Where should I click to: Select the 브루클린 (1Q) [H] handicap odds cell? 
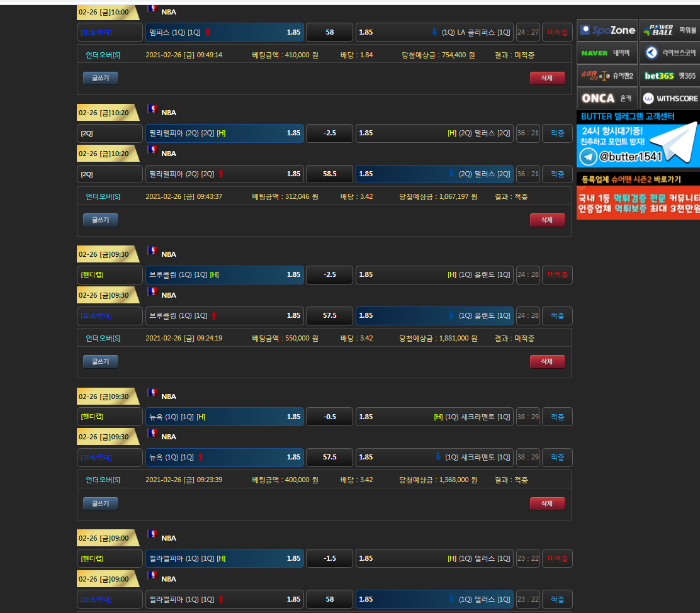pos(225,274)
